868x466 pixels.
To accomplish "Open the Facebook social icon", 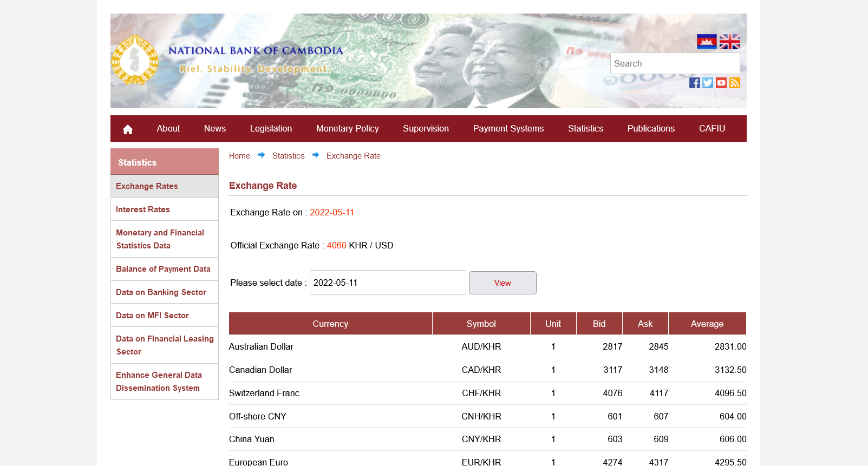I will click(x=694, y=83).
